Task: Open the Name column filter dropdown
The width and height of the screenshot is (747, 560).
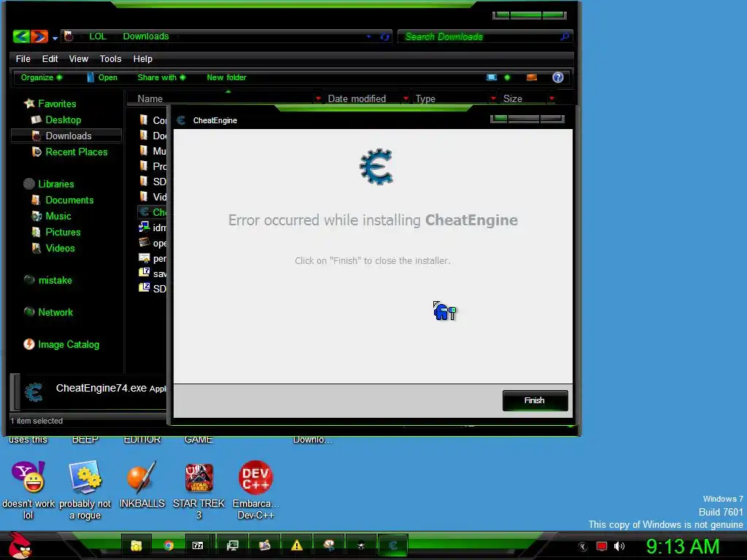Action: (318, 98)
